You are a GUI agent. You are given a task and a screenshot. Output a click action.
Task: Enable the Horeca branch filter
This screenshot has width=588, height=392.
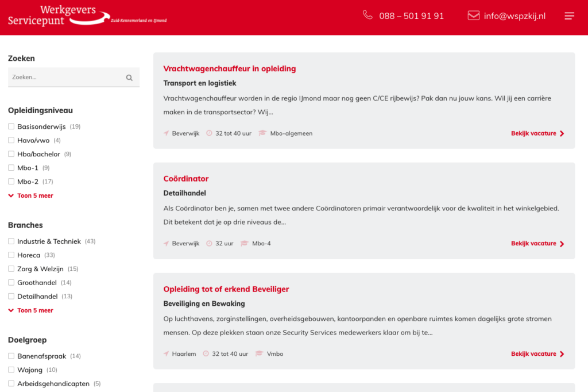(11, 255)
